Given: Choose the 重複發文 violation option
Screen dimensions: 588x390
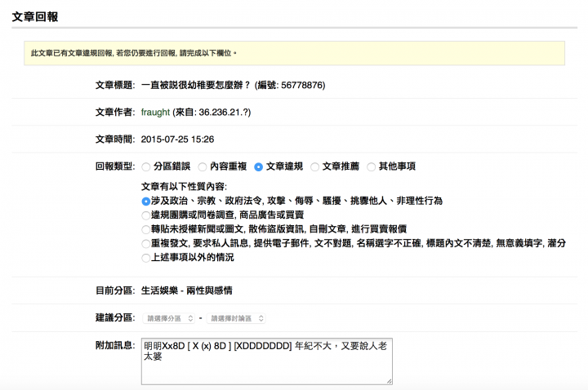Looking at the screenshot, I should pyautogui.click(x=146, y=244).
